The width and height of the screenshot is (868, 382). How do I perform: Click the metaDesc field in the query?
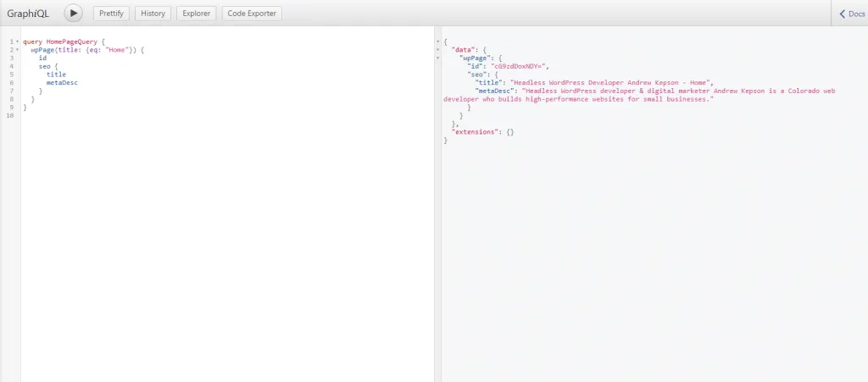click(62, 83)
